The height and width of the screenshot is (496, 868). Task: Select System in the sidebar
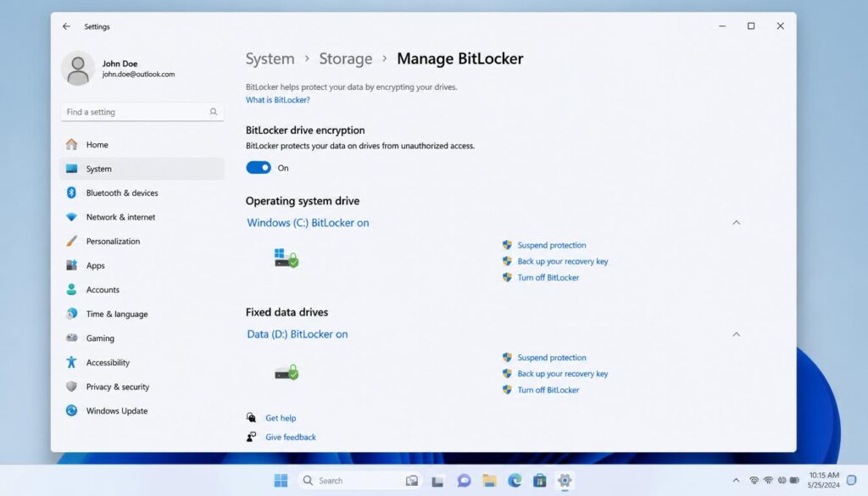(x=142, y=169)
